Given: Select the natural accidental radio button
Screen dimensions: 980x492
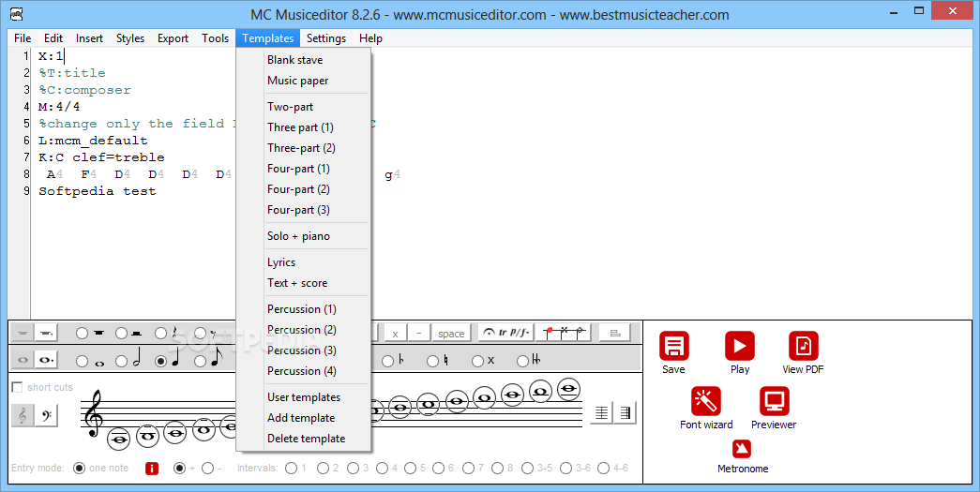Looking at the screenshot, I should (432, 361).
